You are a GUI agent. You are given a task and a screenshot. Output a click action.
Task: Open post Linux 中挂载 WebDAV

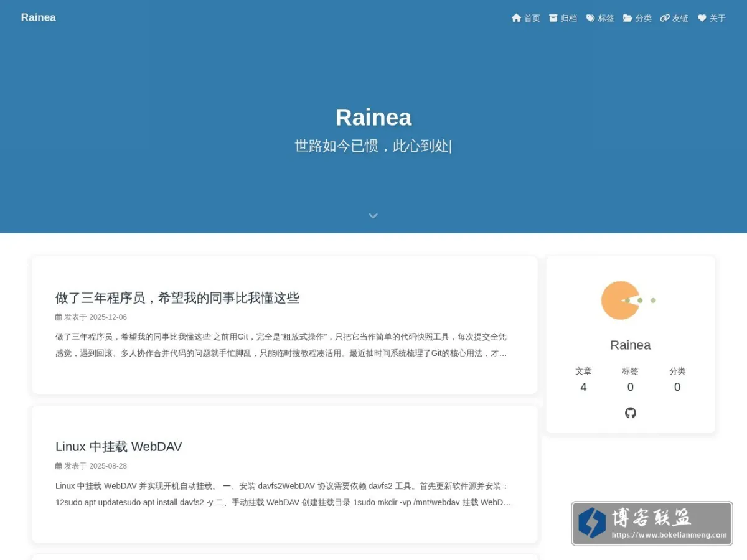point(119,447)
